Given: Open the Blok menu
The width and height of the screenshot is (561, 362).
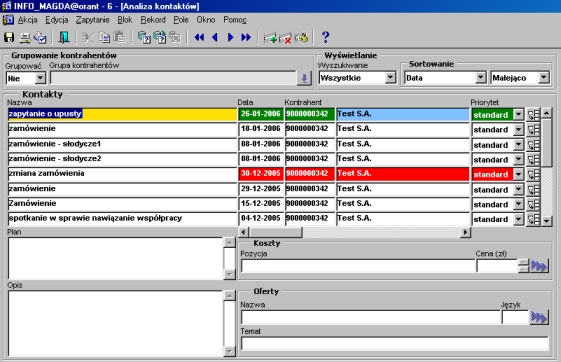Looking at the screenshot, I should click(x=125, y=20).
